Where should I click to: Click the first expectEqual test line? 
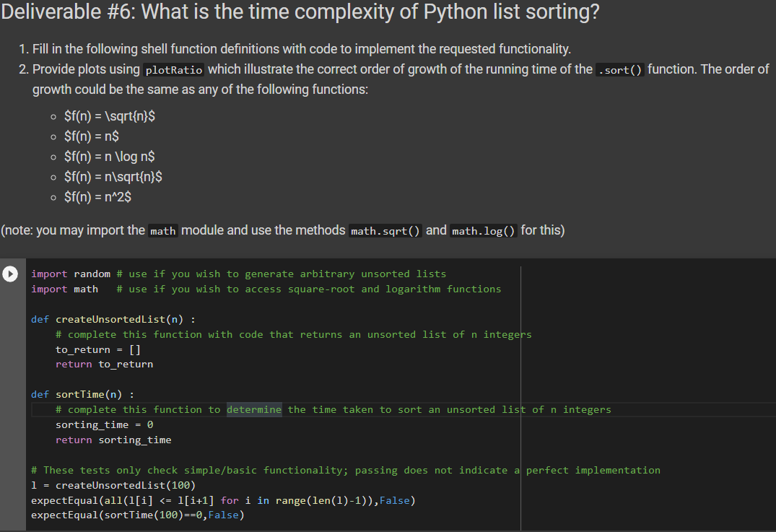click(x=217, y=500)
